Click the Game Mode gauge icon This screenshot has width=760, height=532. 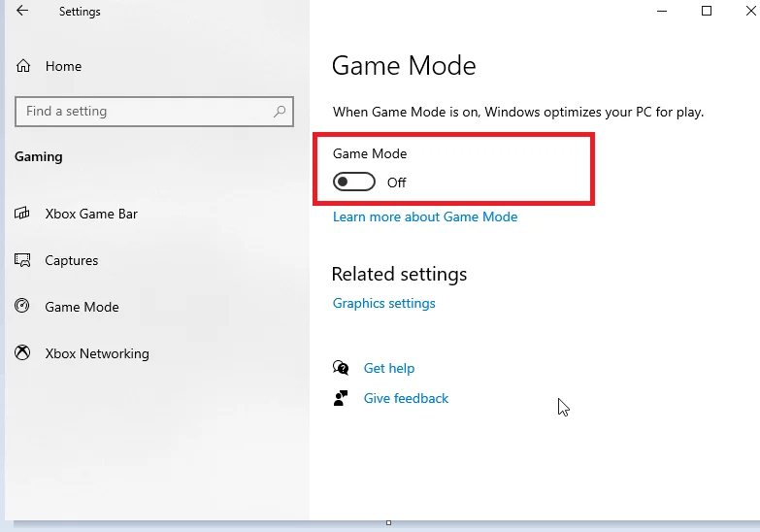21,306
